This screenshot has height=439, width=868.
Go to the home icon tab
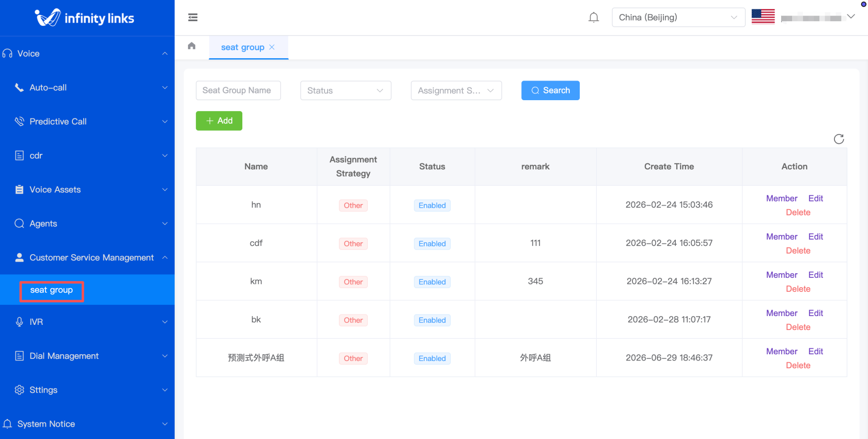pos(192,46)
